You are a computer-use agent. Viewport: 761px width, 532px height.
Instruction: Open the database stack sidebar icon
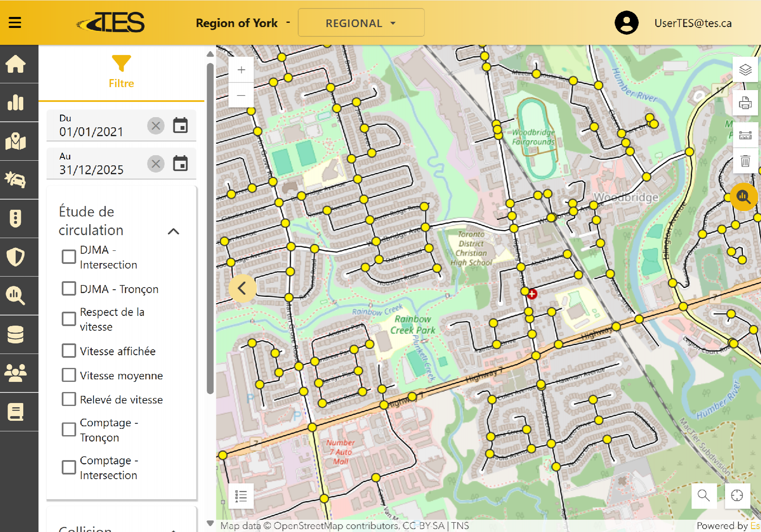click(16, 335)
